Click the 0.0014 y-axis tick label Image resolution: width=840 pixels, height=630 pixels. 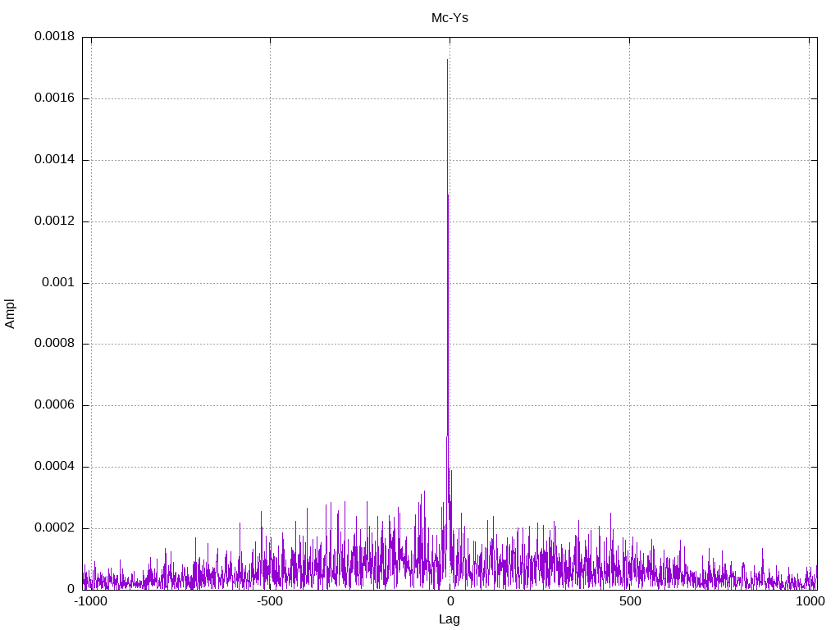pos(54,160)
